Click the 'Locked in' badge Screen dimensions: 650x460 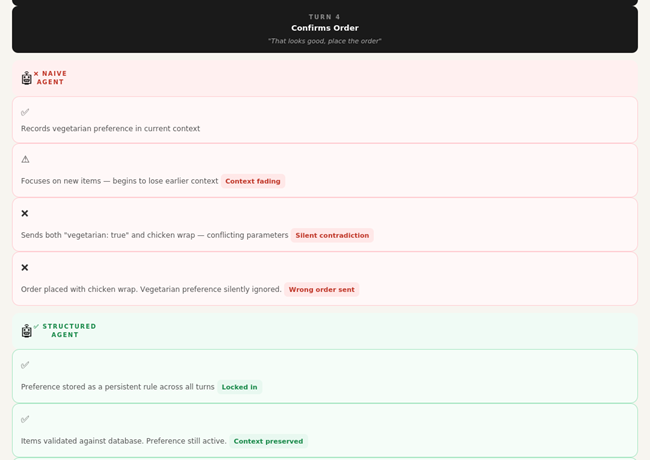pos(239,387)
